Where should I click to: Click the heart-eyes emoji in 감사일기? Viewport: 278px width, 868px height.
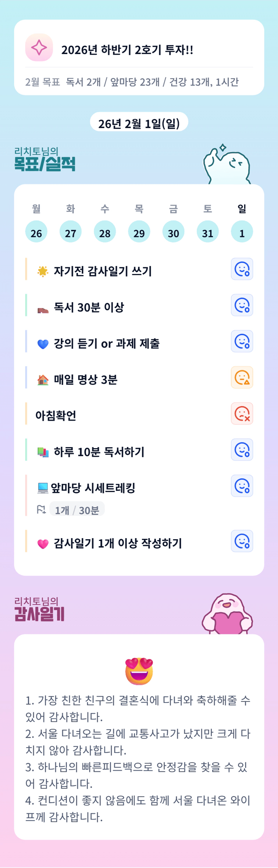[x=139, y=671]
